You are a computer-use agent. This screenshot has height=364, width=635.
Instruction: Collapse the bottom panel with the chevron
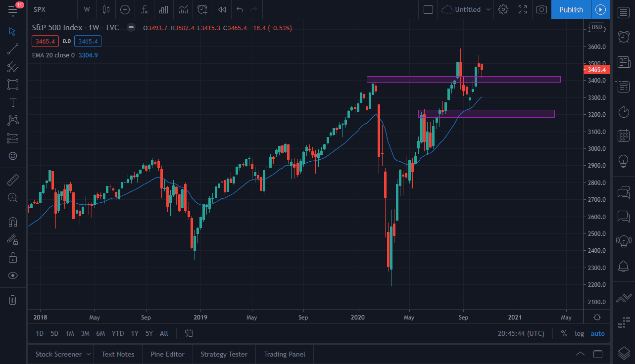pyautogui.click(x=580, y=354)
